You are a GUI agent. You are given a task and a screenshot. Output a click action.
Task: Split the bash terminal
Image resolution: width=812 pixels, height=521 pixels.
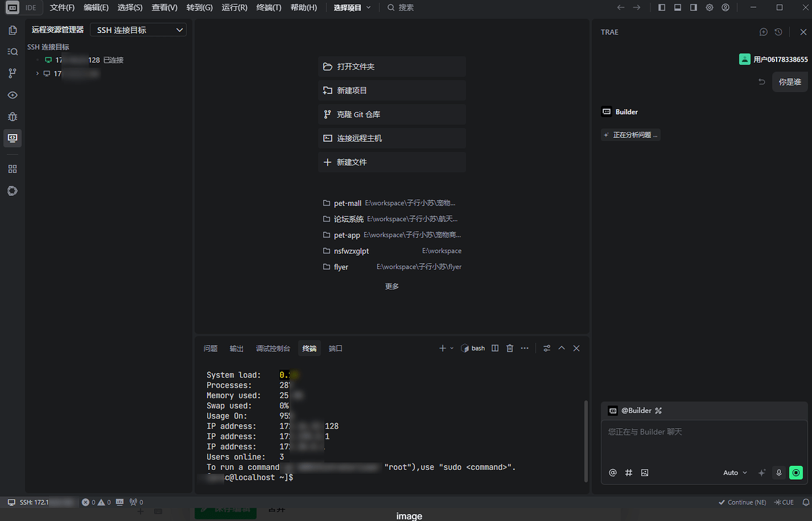coord(495,348)
